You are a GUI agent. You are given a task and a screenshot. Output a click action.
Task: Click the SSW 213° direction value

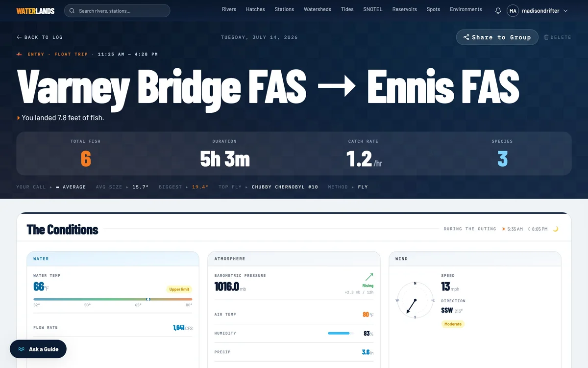pos(452,310)
